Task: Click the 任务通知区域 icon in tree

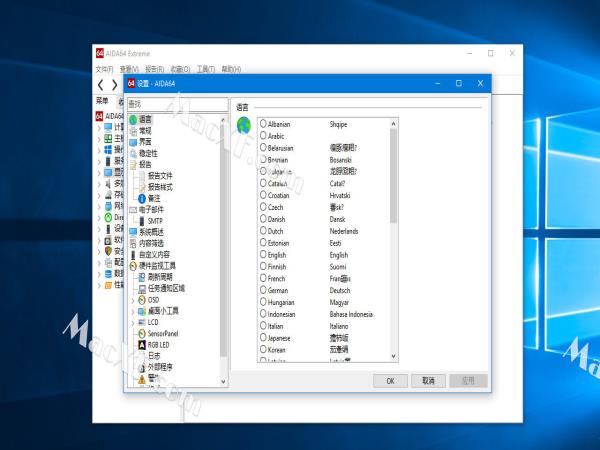Action: coord(142,289)
